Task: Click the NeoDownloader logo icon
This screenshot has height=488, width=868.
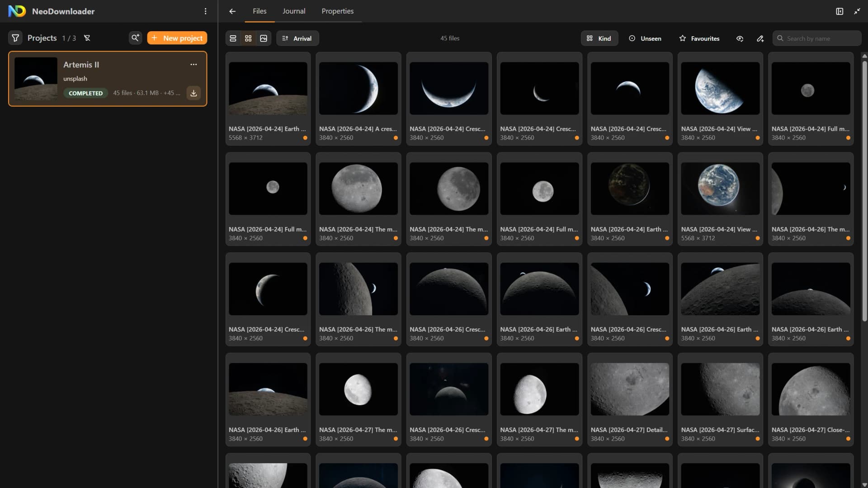Action: 17,11
